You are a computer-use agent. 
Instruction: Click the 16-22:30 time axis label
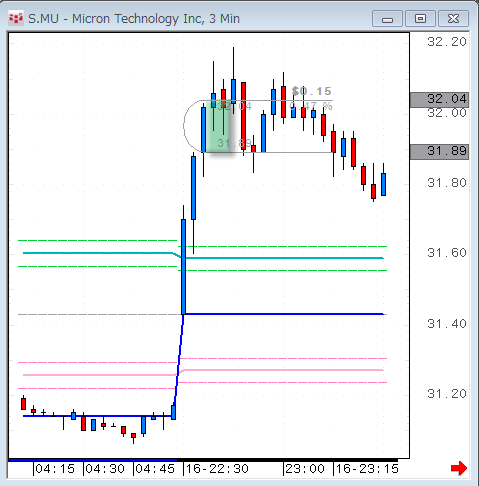click(217, 469)
